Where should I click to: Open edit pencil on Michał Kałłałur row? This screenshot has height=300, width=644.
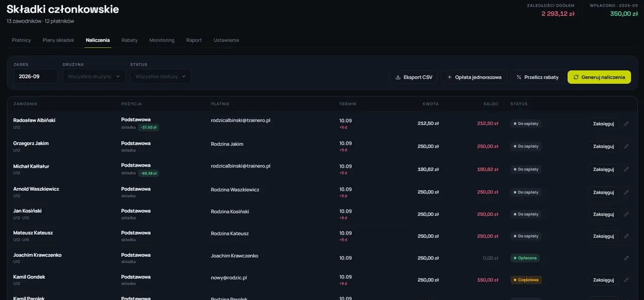point(626,169)
